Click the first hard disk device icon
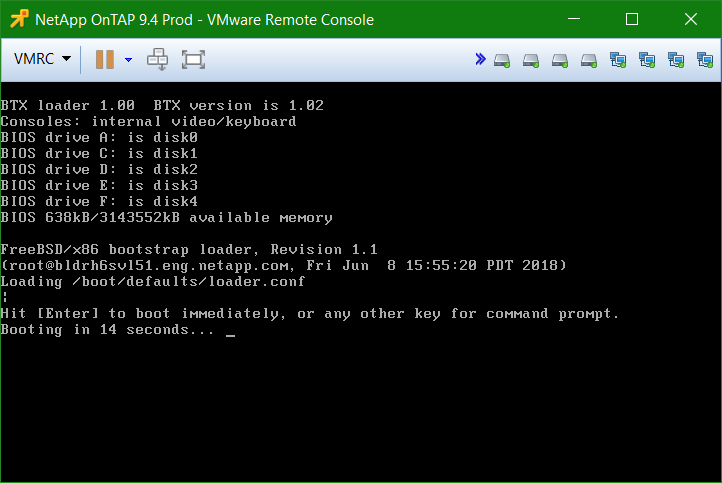The height and width of the screenshot is (483, 722). coord(502,60)
